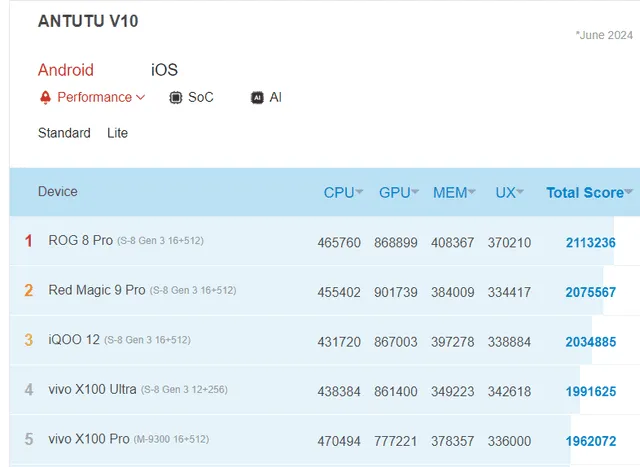The width and height of the screenshot is (640, 467).
Task: Sort by MEM column arrow
Action: (x=471, y=191)
